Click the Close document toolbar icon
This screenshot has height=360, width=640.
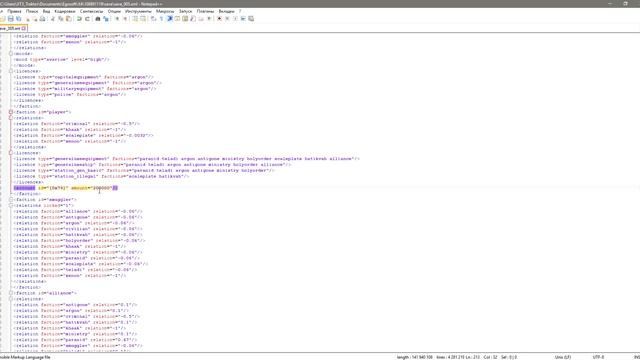pos(27,19)
